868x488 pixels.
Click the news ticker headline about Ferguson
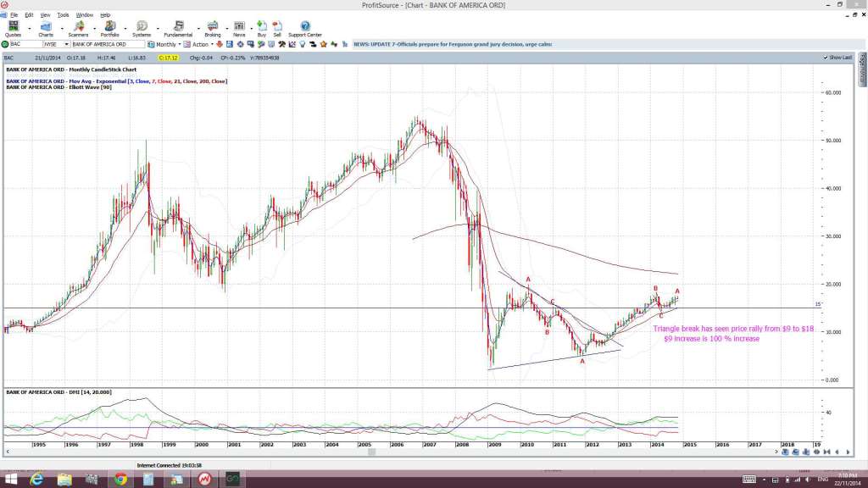pos(453,44)
